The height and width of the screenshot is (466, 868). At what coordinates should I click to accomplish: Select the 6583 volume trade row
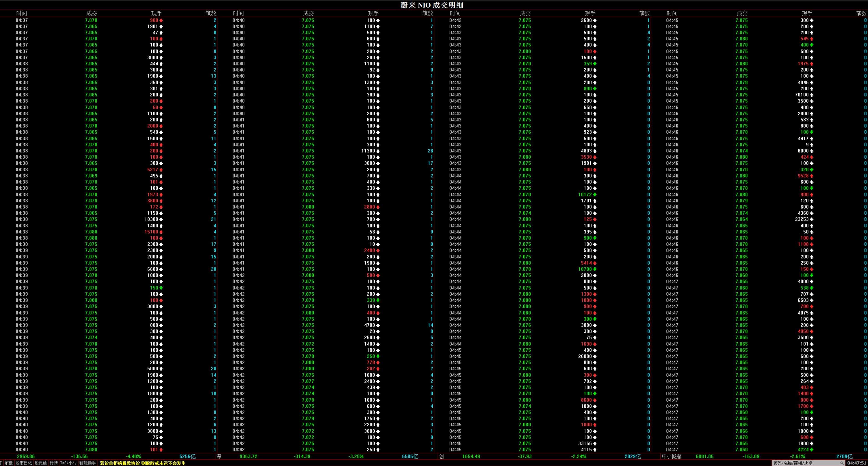(759, 300)
